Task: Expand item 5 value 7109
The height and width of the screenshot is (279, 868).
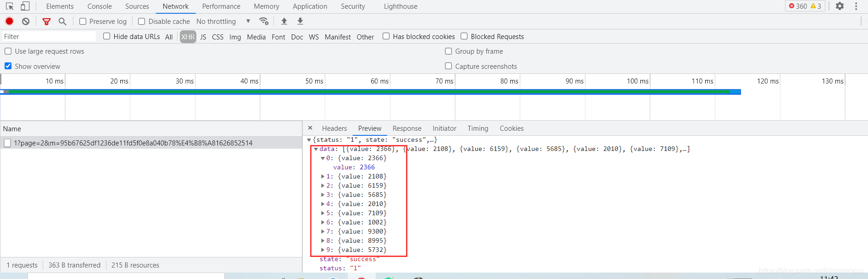Action: 323,213
